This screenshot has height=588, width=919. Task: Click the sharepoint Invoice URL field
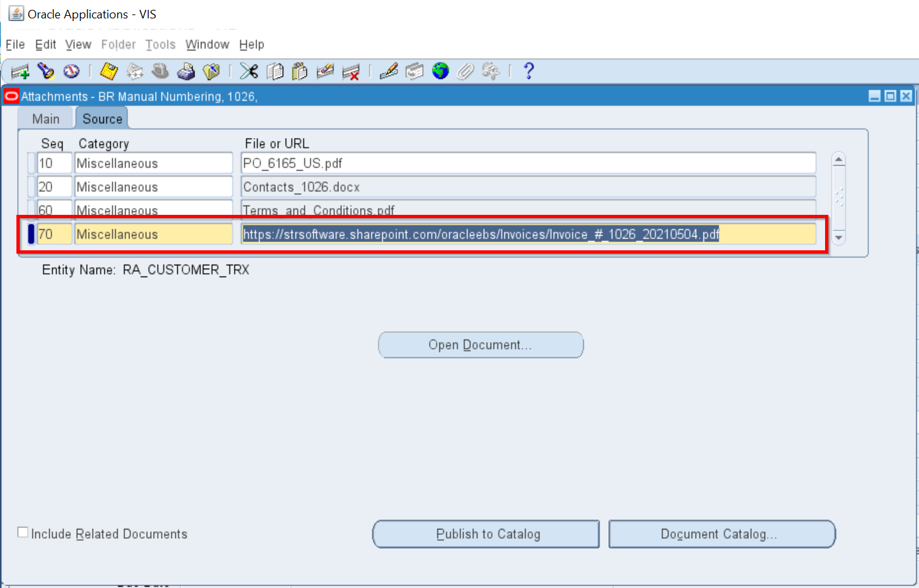[x=529, y=234]
